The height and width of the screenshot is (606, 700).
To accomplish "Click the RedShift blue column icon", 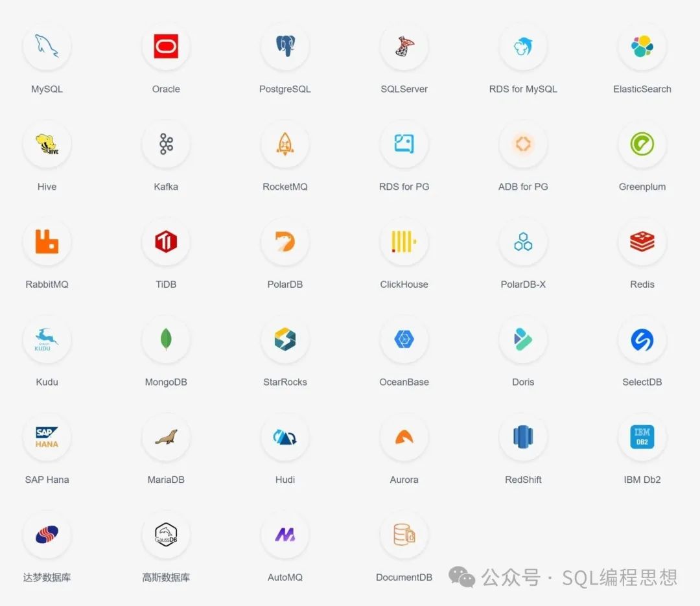I will (523, 437).
